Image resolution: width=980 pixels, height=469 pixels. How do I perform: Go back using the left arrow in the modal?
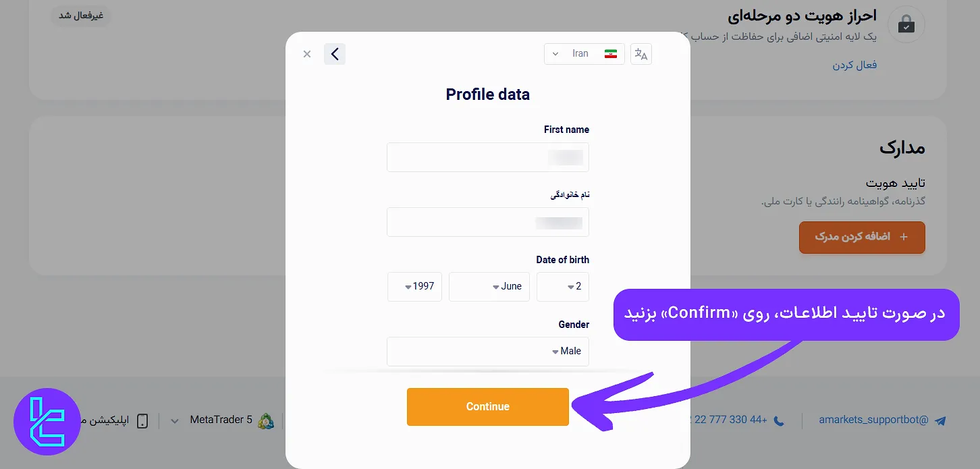tap(335, 53)
